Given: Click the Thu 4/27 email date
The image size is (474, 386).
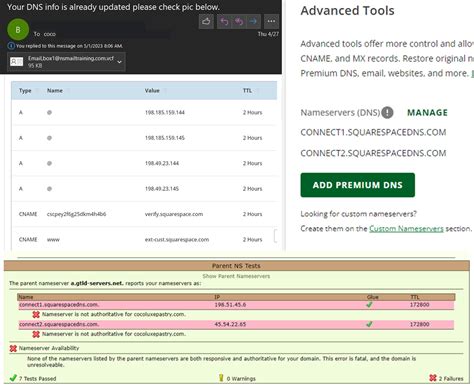Looking at the screenshot, I should coord(268,34).
